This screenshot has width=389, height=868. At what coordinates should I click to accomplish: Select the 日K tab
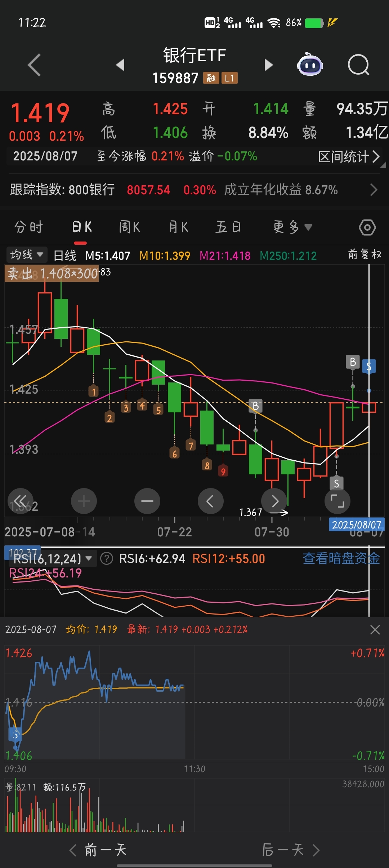point(82,227)
